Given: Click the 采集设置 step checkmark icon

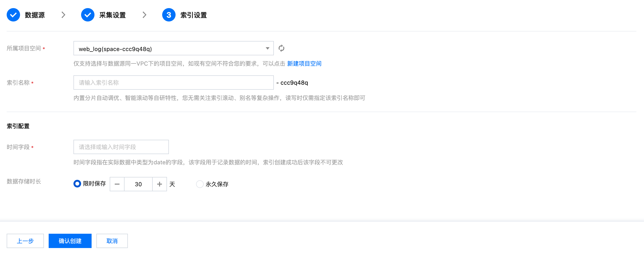Looking at the screenshot, I should tap(88, 15).
